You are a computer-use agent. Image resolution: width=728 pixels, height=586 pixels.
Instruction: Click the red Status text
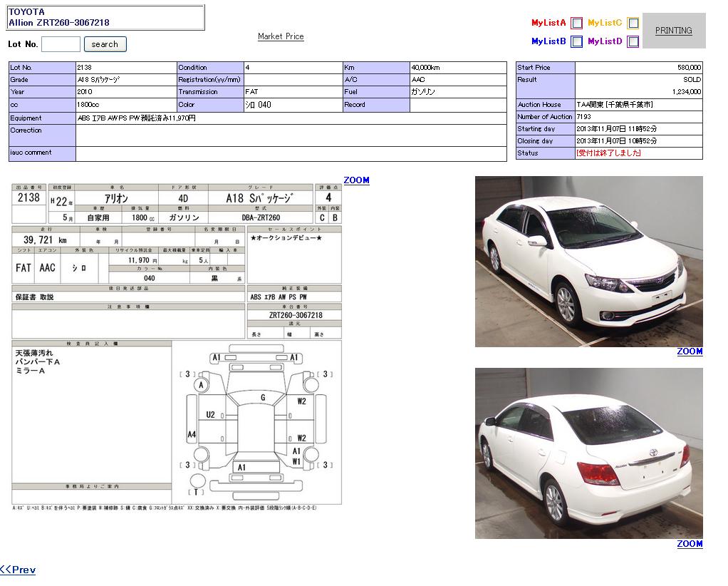(608, 153)
